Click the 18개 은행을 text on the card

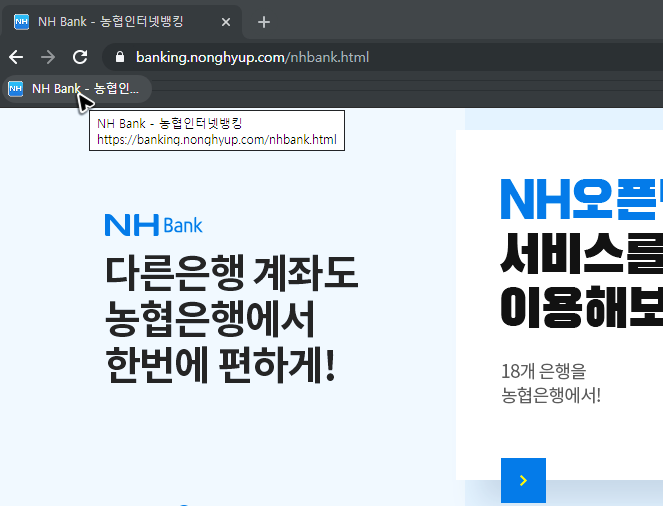544,371
